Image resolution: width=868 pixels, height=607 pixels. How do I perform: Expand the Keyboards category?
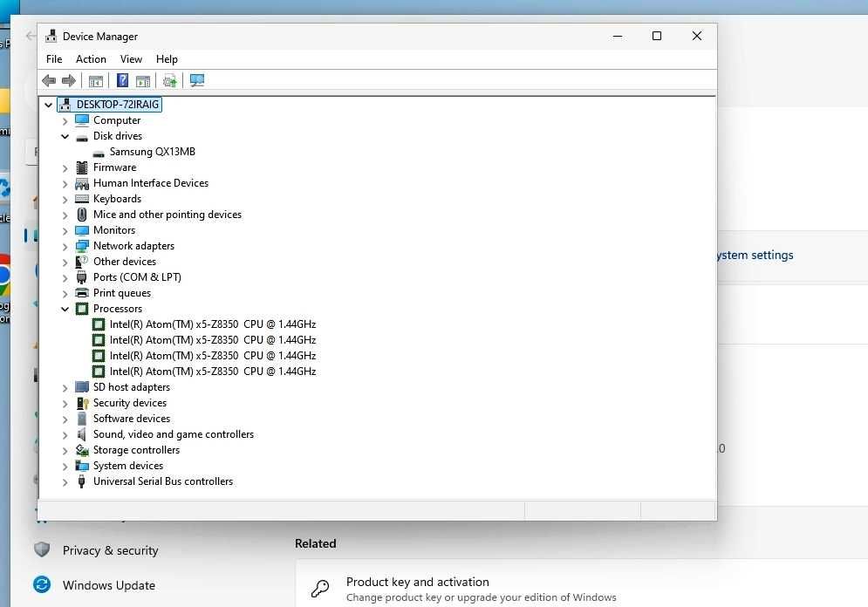click(x=65, y=199)
